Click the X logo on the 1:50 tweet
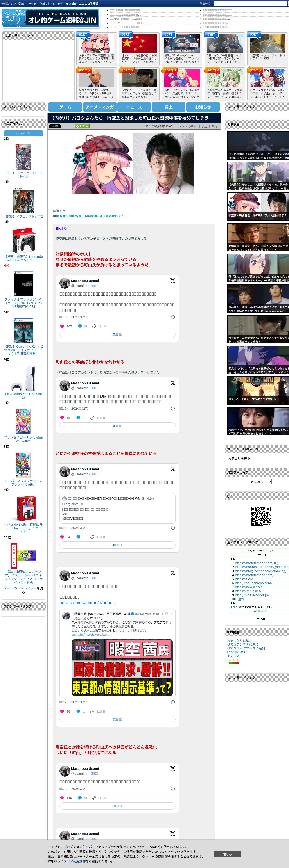This screenshot has height=868, width=289. (x=173, y=281)
